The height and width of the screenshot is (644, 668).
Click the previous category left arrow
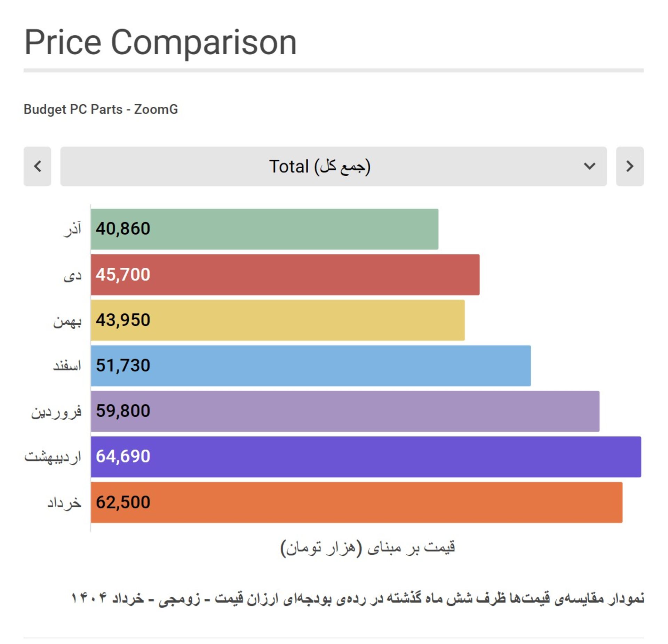37,166
